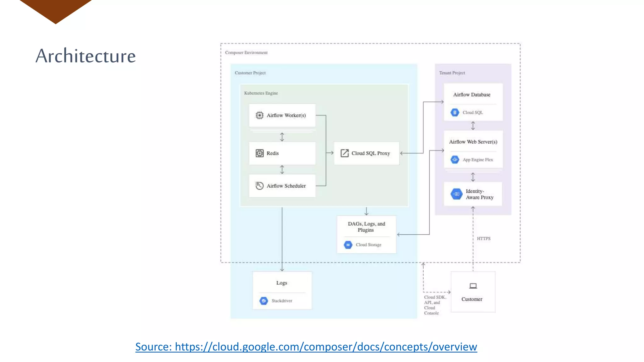Image resolution: width=644 pixels, height=362 pixels.
Task: Click the Redis icon in diagram
Action: [x=259, y=153]
